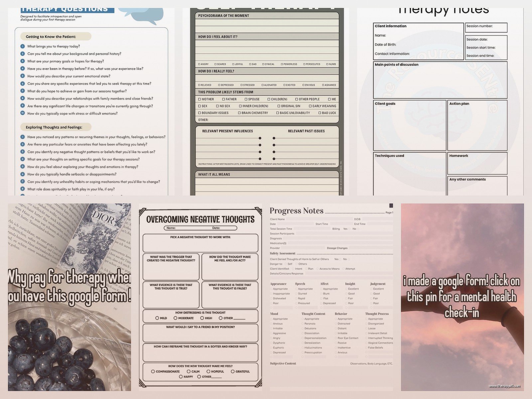This screenshot has width=532, height=399.
Task: Open the Self Therapy worksheet pin
Action: point(266,101)
